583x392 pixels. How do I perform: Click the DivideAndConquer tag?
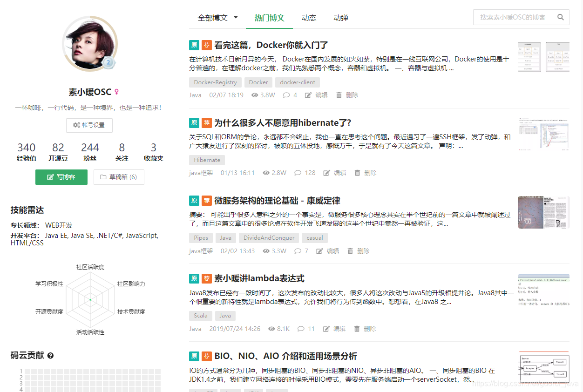point(269,238)
